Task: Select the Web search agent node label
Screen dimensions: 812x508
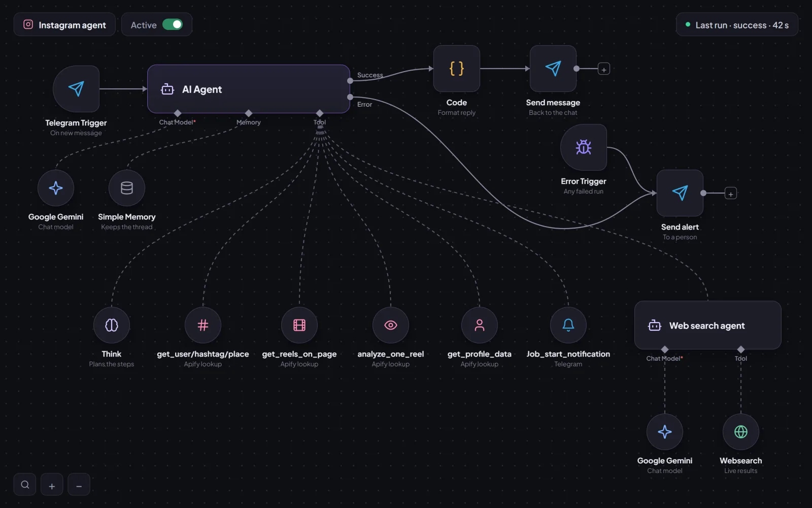Action: [x=707, y=326]
